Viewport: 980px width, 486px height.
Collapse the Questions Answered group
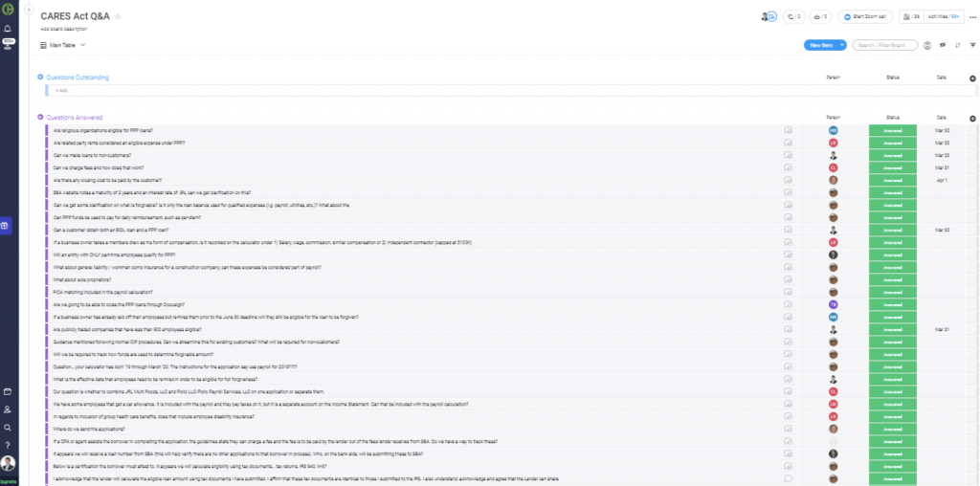tap(40, 117)
